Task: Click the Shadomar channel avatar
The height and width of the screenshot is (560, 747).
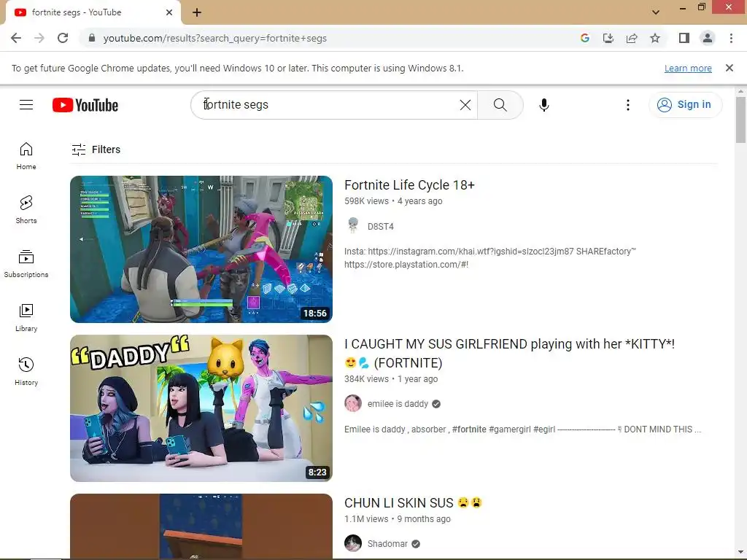Action: tap(353, 542)
